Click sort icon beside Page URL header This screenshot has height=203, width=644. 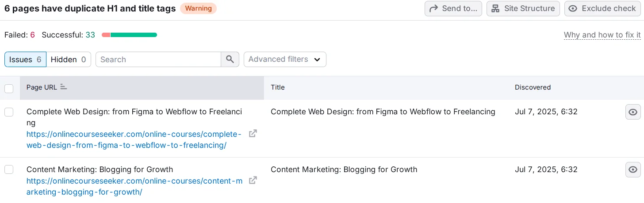click(x=64, y=87)
